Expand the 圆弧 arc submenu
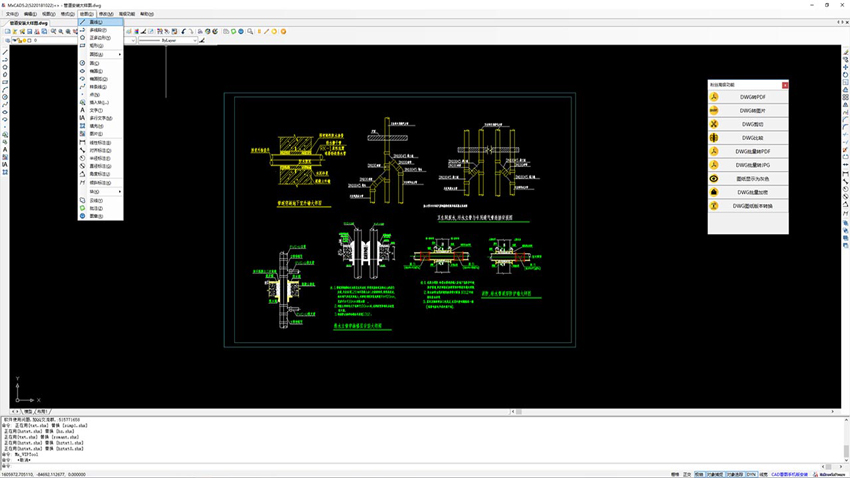Screen dimensions: 850x478 click(x=100, y=54)
